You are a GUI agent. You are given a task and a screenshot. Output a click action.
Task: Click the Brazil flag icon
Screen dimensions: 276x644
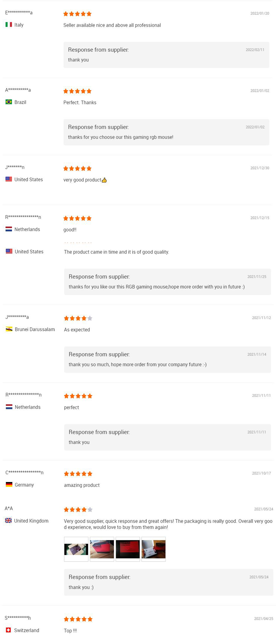[9, 102]
